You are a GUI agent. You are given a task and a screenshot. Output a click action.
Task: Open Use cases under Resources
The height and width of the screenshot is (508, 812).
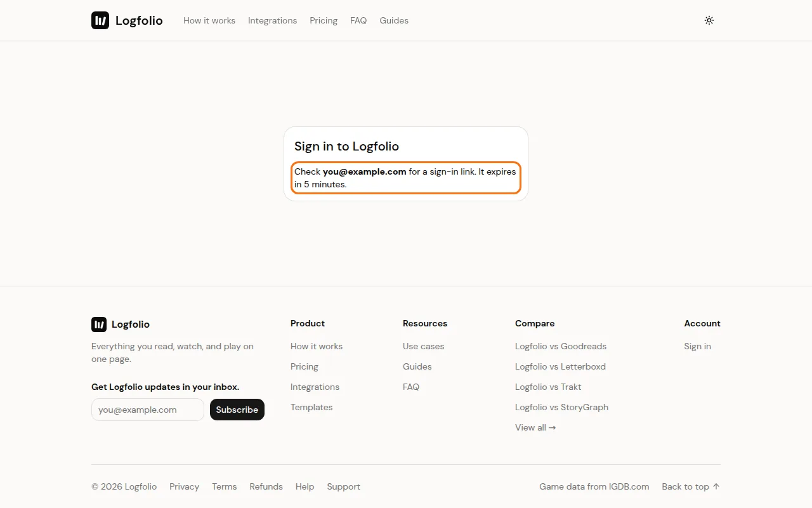click(x=424, y=346)
